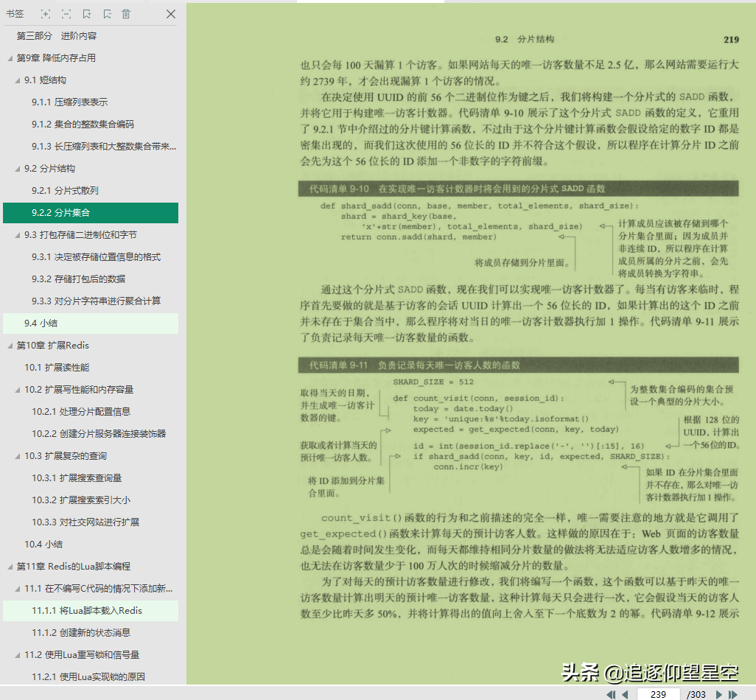The width and height of the screenshot is (756, 700).
Task: Close the bookmarks panel
Action: click(171, 14)
